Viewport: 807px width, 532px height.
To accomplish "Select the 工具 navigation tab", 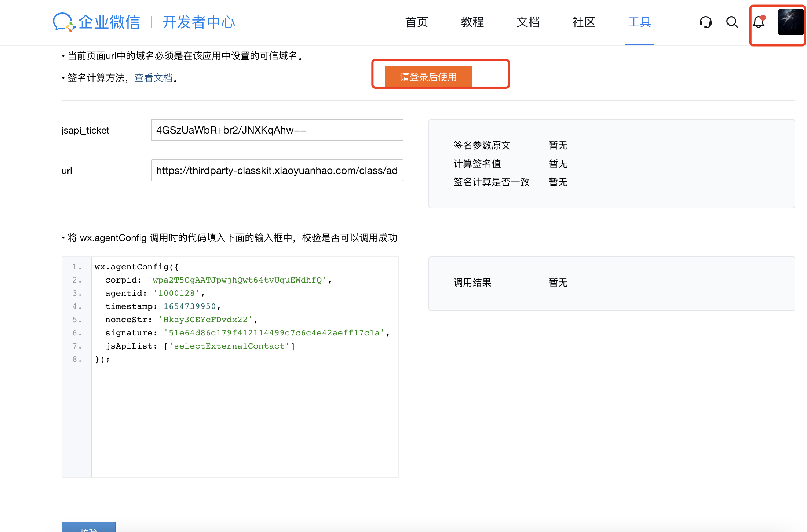I will point(639,22).
